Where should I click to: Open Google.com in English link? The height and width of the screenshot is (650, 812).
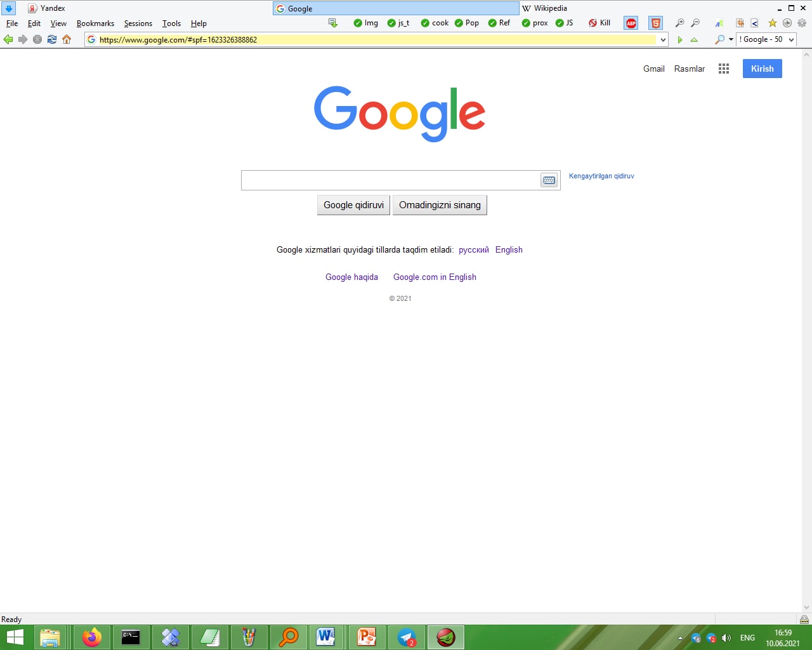[435, 277]
